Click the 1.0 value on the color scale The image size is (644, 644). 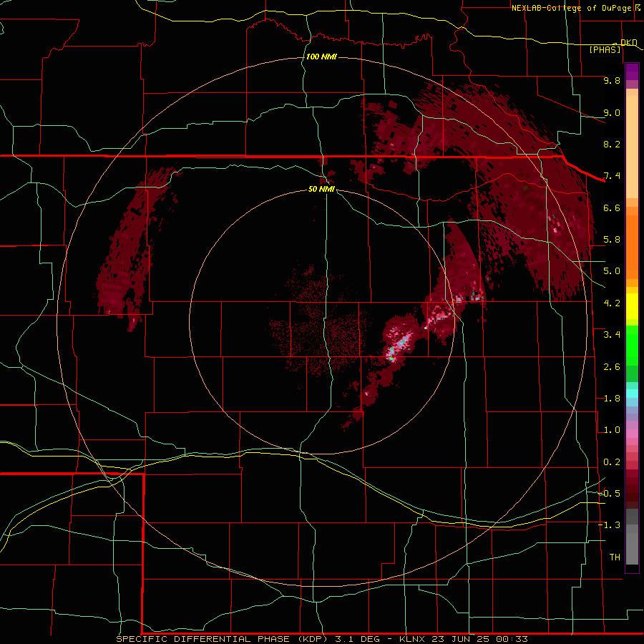(612, 430)
